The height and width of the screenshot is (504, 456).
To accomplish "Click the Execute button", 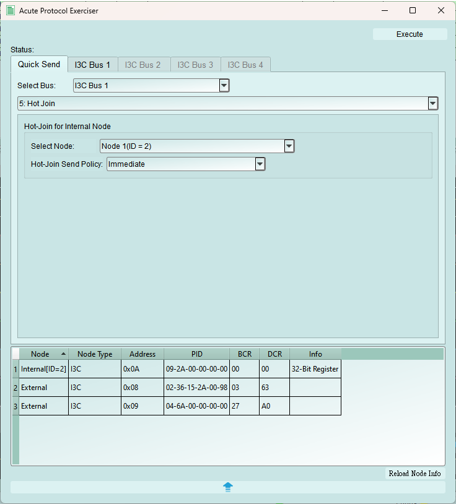I will [410, 34].
